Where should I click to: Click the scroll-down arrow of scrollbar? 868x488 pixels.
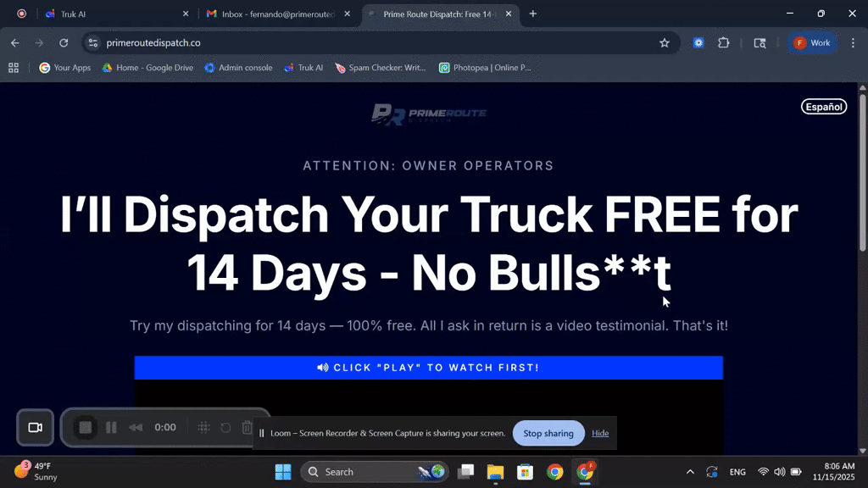coord(862,451)
